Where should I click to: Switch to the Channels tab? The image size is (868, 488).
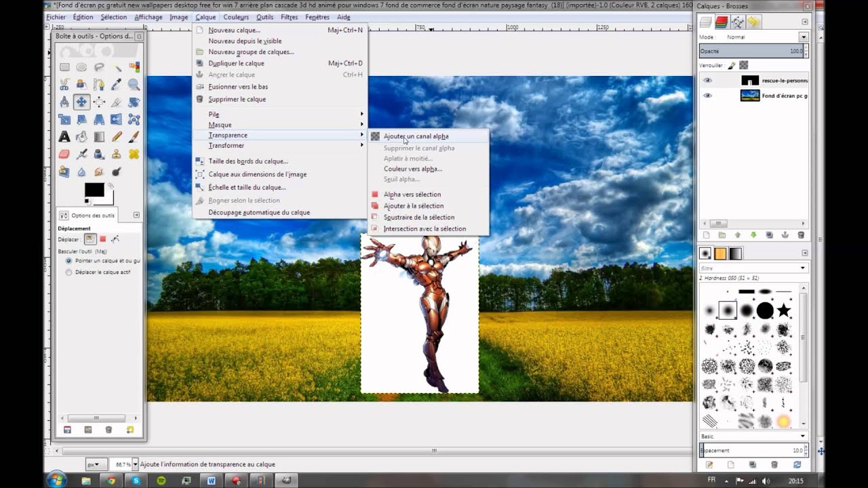coord(721,22)
